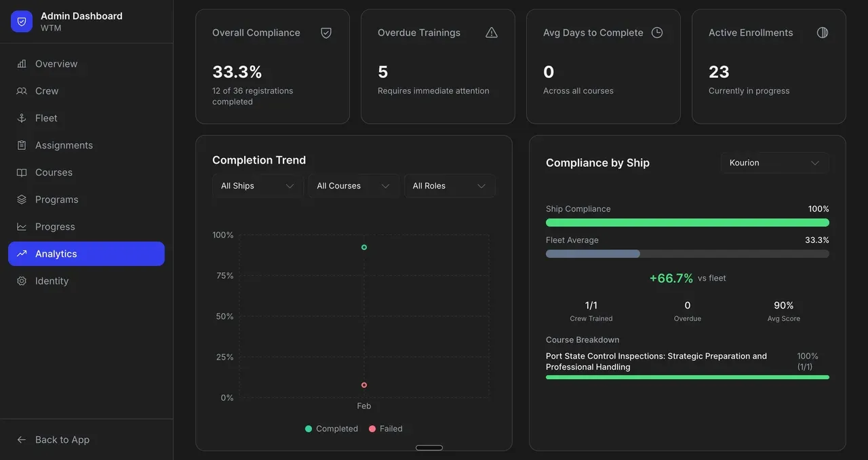
Task: Click the Fleet anchor icon
Action: (x=21, y=117)
